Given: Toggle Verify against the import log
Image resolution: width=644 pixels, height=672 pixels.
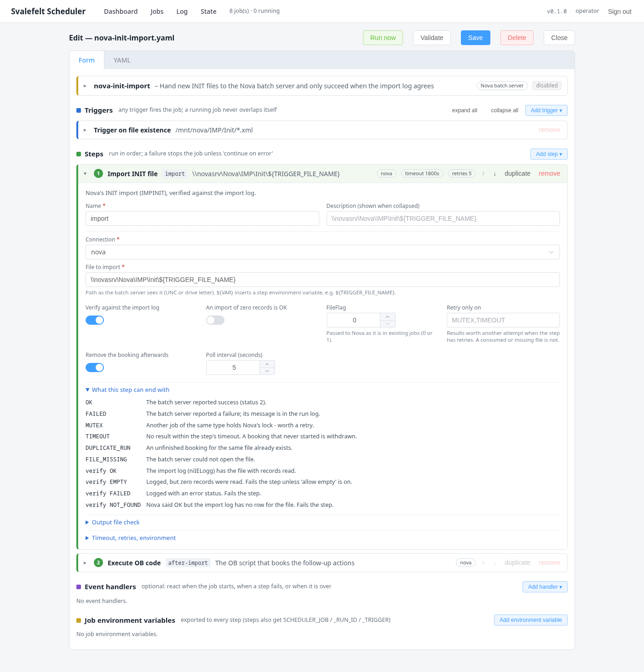Looking at the screenshot, I should click(95, 320).
